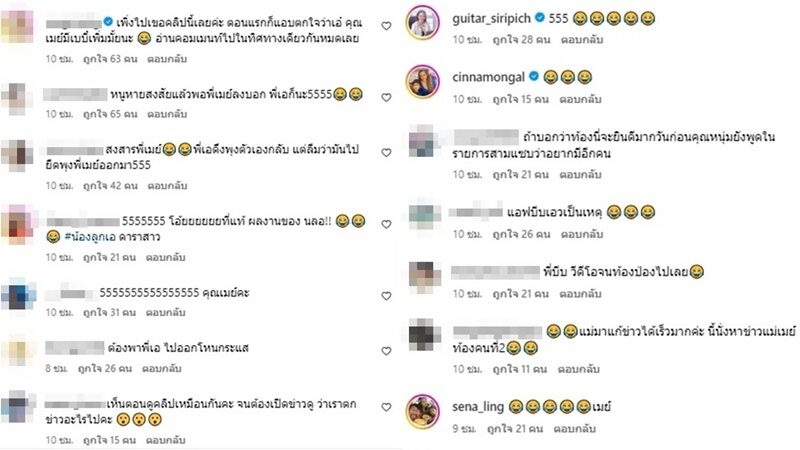Like the comment mentioning พี่เอก็นะ5555

click(386, 97)
